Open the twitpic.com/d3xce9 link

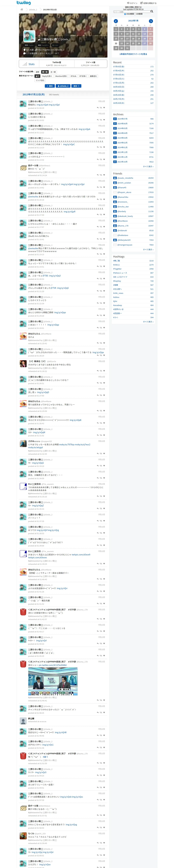point(81,554)
